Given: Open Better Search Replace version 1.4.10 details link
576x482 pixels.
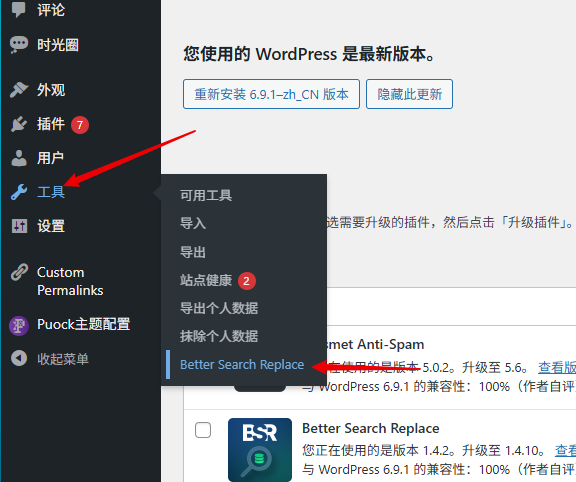Looking at the screenshot, I should tap(565, 450).
